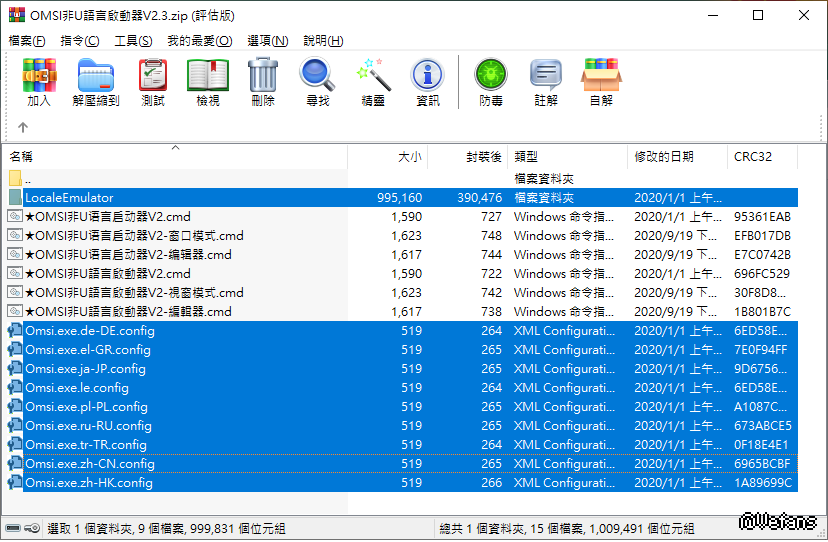Run the 測試 (Test) archive tool
This screenshot has height=542, width=828.
point(153,82)
